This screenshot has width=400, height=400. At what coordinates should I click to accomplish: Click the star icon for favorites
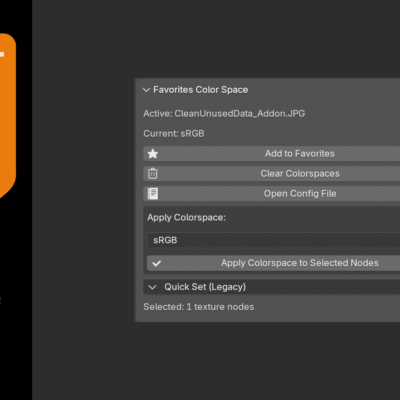(153, 154)
